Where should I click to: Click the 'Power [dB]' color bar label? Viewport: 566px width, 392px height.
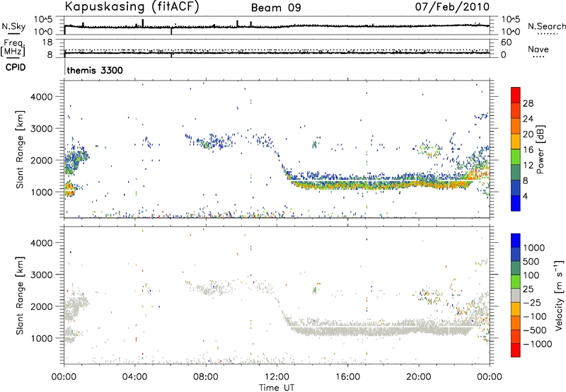click(540, 149)
